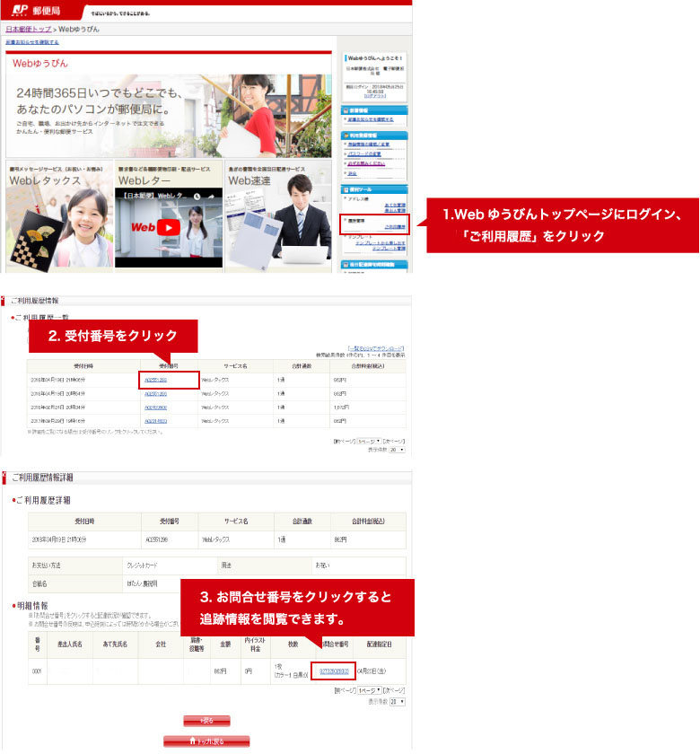Click the red 戻る button
Viewport: 700px width, 754px height.
click(206, 721)
